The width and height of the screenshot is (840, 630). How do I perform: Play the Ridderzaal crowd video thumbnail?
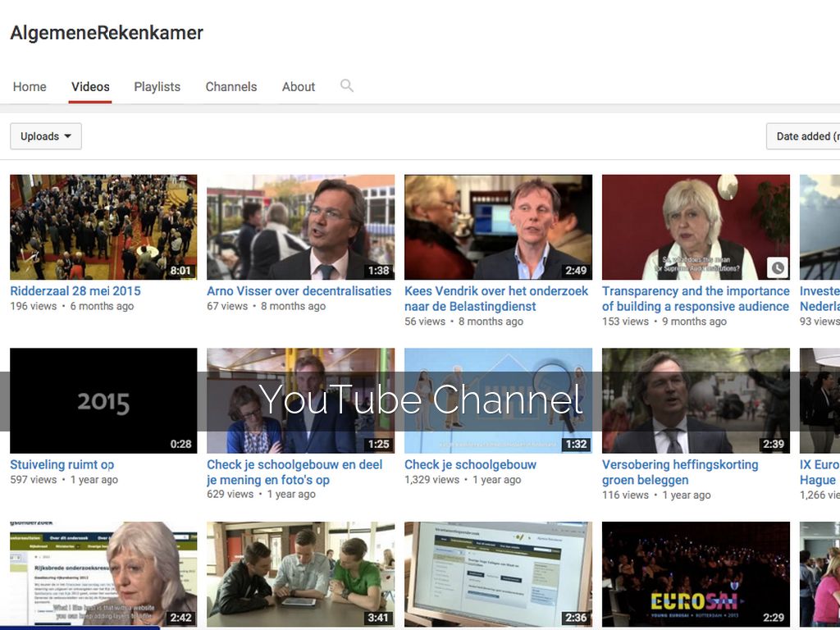click(x=103, y=227)
